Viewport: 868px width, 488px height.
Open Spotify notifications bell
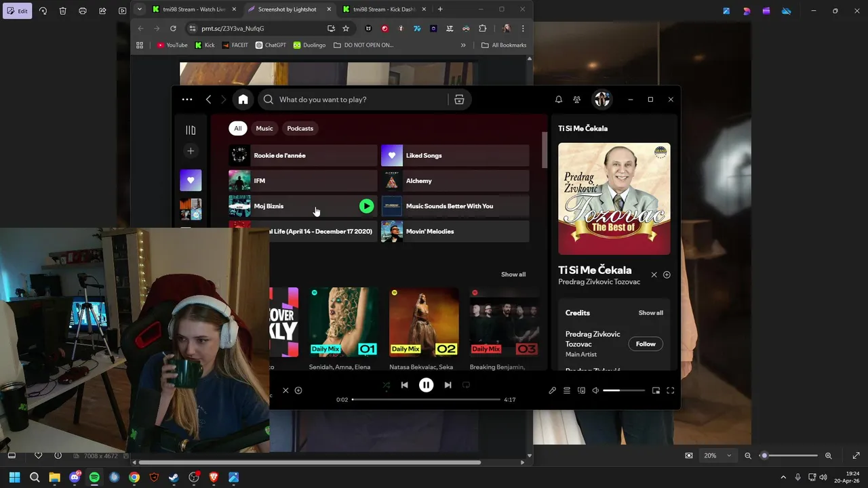click(559, 100)
